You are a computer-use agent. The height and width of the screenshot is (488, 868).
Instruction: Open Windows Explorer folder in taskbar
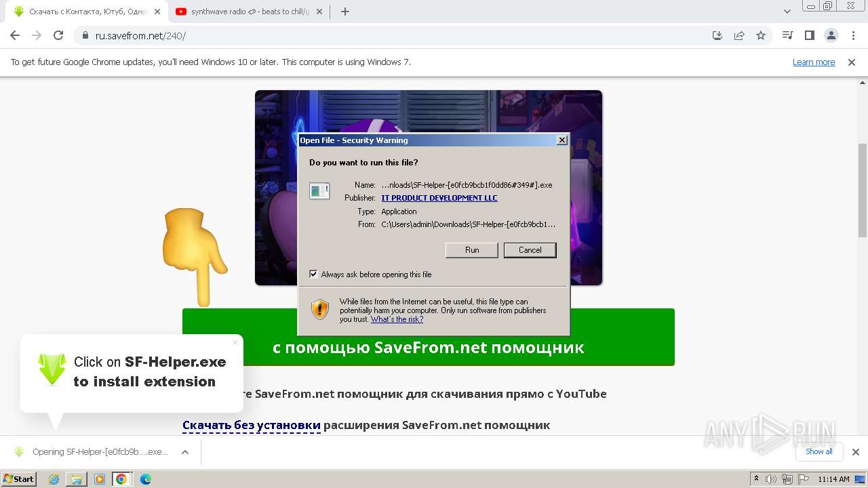point(76,479)
